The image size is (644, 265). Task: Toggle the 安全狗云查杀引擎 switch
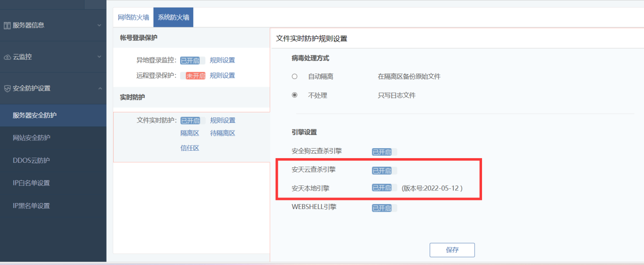coord(384,152)
